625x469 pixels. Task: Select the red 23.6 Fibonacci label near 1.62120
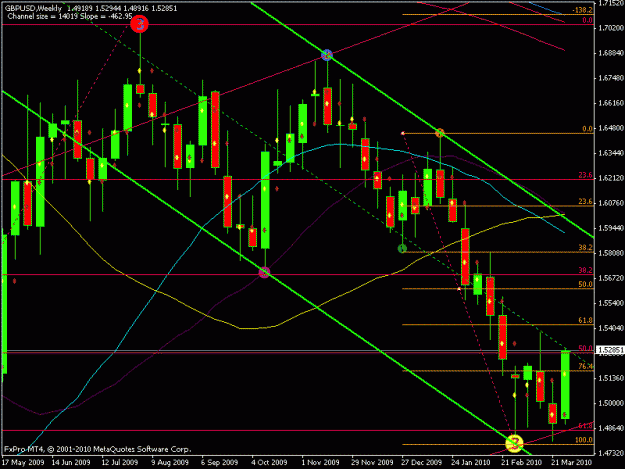pyautogui.click(x=585, y=175)
